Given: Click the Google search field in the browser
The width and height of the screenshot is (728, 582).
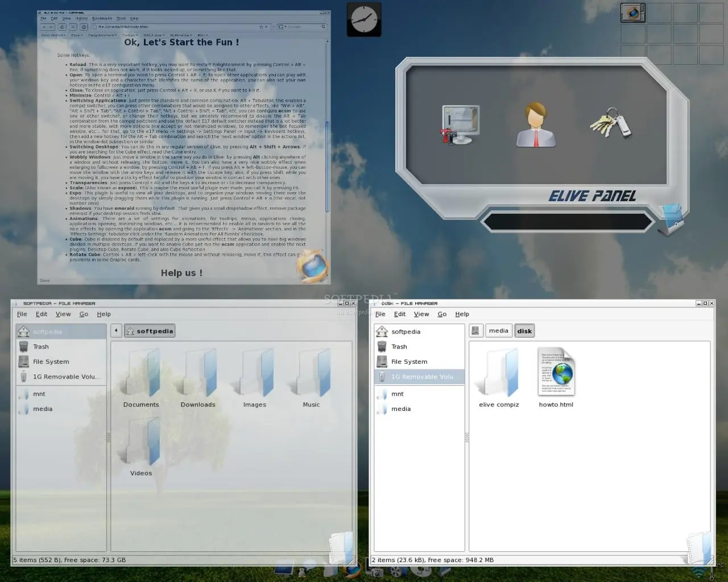Looking at the screenshot, I should [301, 27].
